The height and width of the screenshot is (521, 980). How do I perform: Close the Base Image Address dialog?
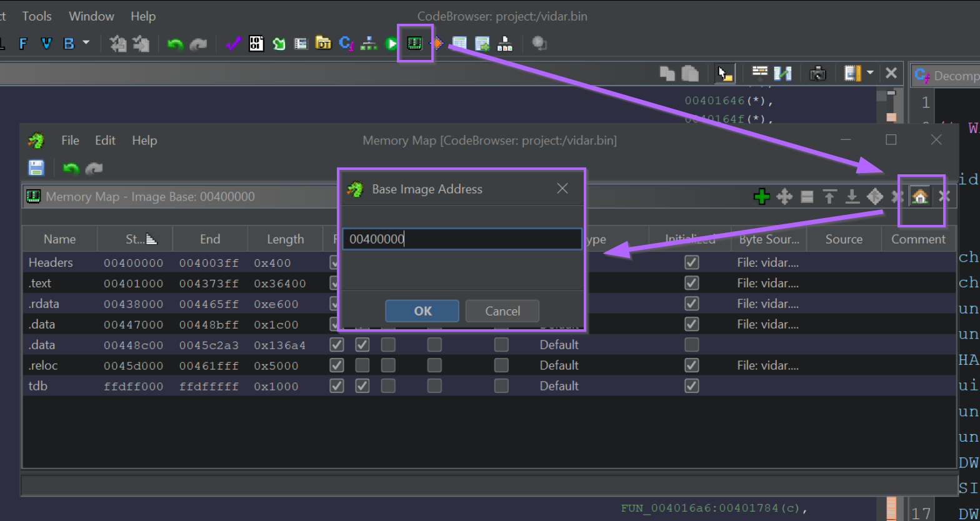562,189
